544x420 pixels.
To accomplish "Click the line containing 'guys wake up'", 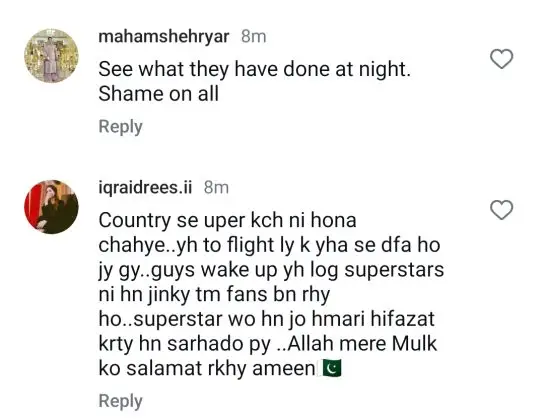I will point(271,271).
